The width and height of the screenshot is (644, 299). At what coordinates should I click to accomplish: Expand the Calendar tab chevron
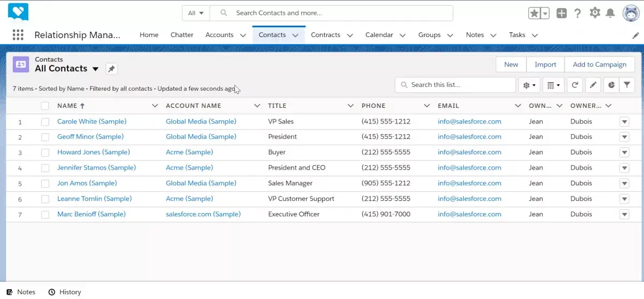[402, 35]
